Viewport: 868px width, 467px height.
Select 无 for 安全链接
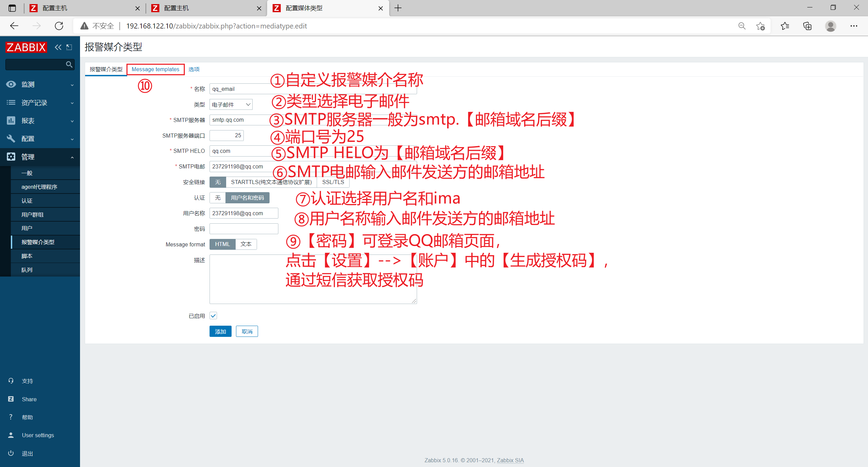pos(218,182)
